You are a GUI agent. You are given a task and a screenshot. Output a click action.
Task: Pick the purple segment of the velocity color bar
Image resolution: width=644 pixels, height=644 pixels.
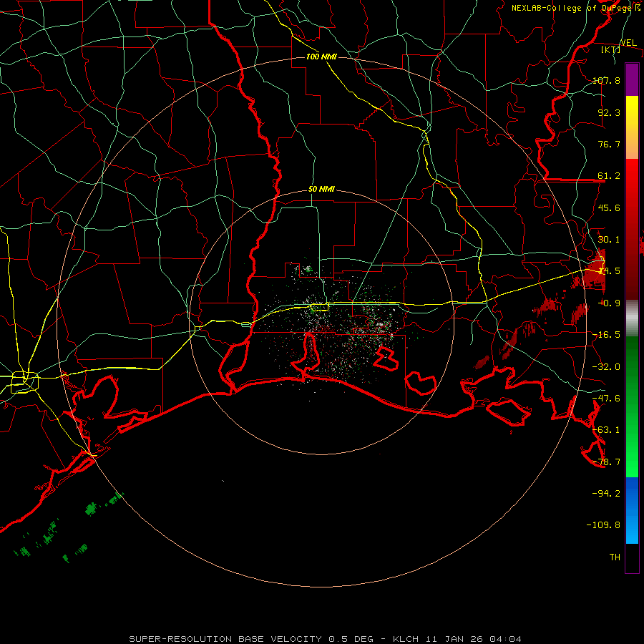[x=632, y=79]
